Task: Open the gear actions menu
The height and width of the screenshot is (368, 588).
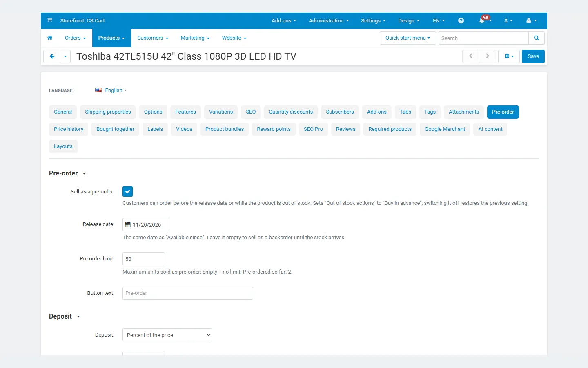Action: pos(509,56)
